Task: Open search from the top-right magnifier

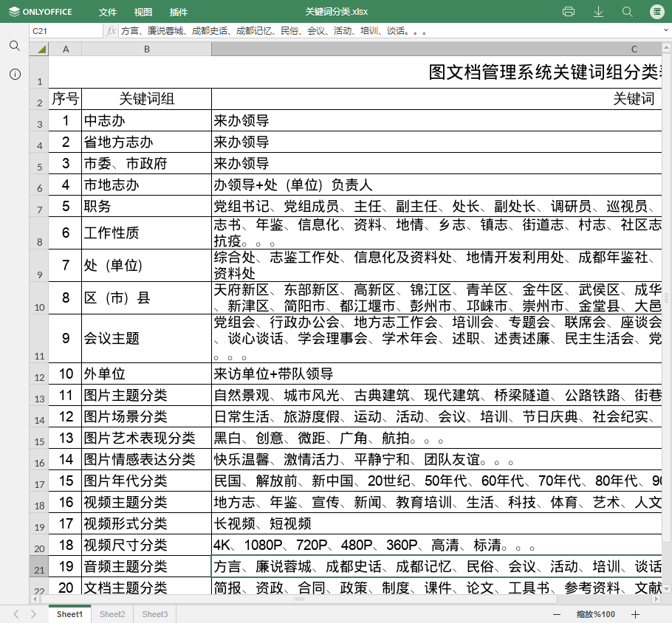Action: [628, 12]
